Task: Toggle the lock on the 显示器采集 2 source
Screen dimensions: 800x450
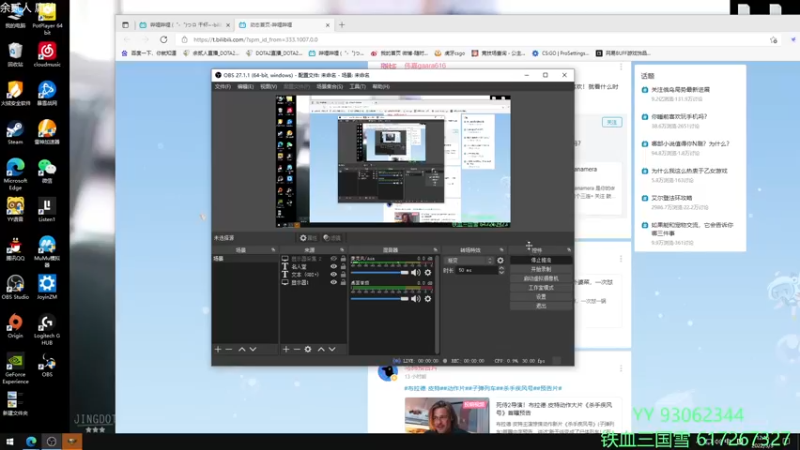Action: 343,259
